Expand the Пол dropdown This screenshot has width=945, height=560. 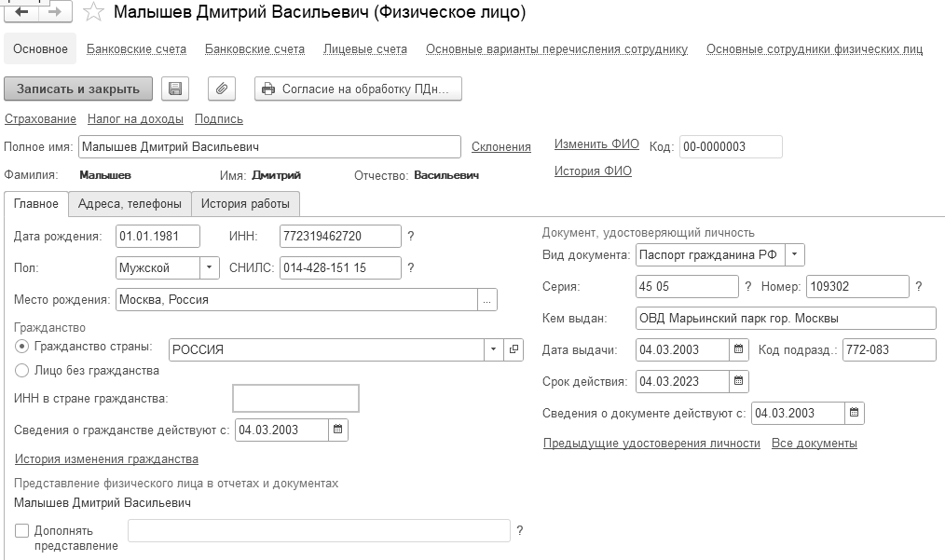(x=212, y=267)
